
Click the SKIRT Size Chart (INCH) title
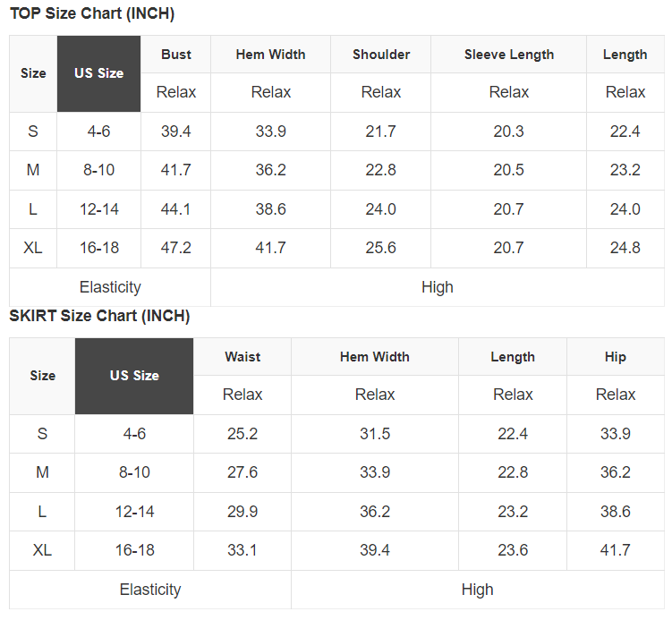point(99,316)
